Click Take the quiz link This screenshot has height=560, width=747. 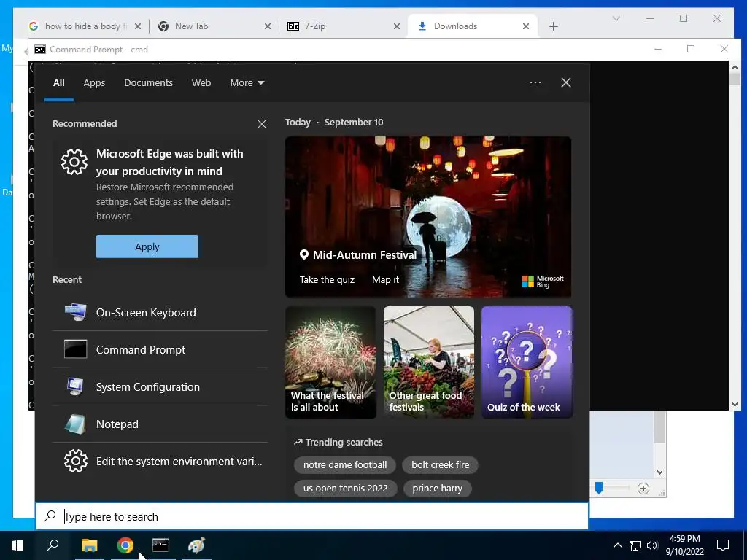pos(327,279)
